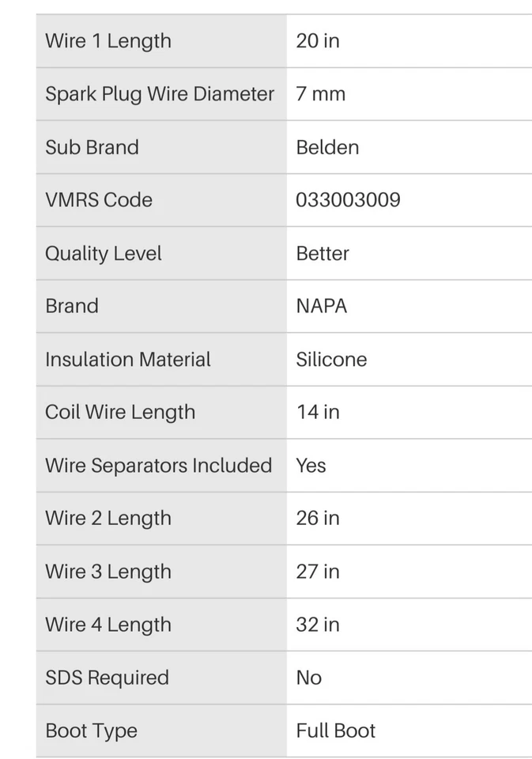Select the "26 in" Wire 2 value
The height and width of the screenshot is (759, 532).
pyautogui.click(x=318, y=519)
